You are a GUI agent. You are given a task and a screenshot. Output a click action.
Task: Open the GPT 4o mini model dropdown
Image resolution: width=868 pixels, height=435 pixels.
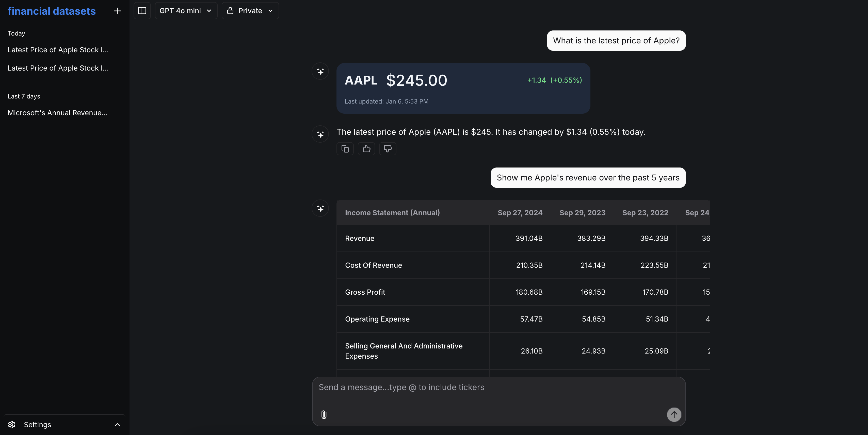click(x=186, y=10)
